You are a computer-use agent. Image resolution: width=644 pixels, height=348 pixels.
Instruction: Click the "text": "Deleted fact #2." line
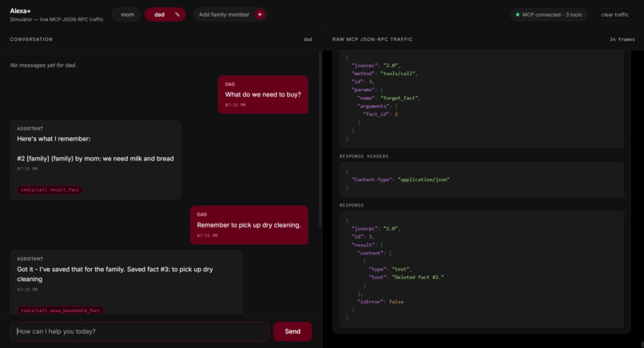pyautogui.click(x=406, y=277)
